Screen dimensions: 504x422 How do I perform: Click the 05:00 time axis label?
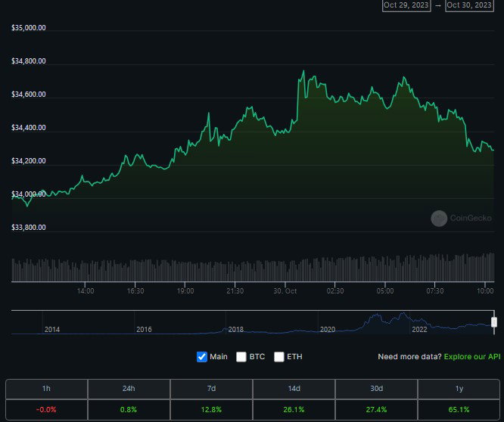click(385, 291)
